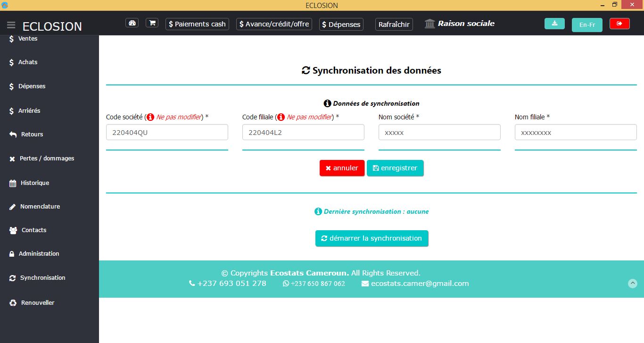Viewport: 644px width, 343px height.
Task: Click the Rafraîchir button in toolbar
Action: [x=394, y=24]
